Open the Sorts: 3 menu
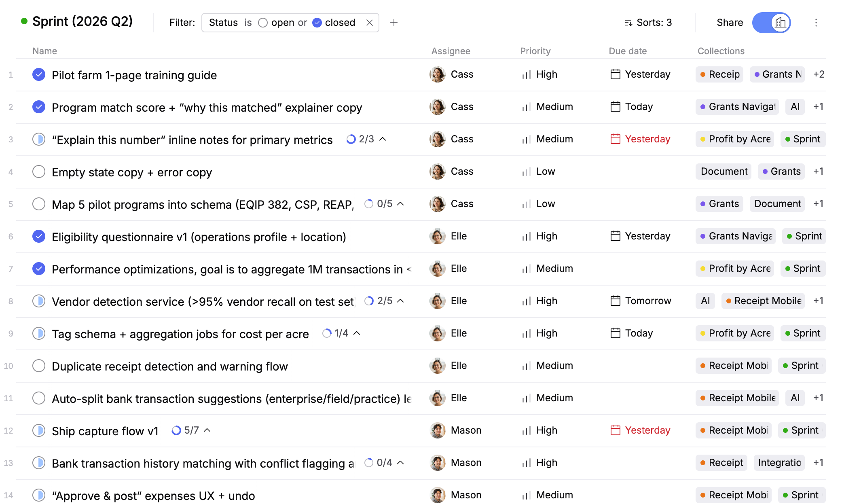Screen dimensions: 842x504 [648, 23]
